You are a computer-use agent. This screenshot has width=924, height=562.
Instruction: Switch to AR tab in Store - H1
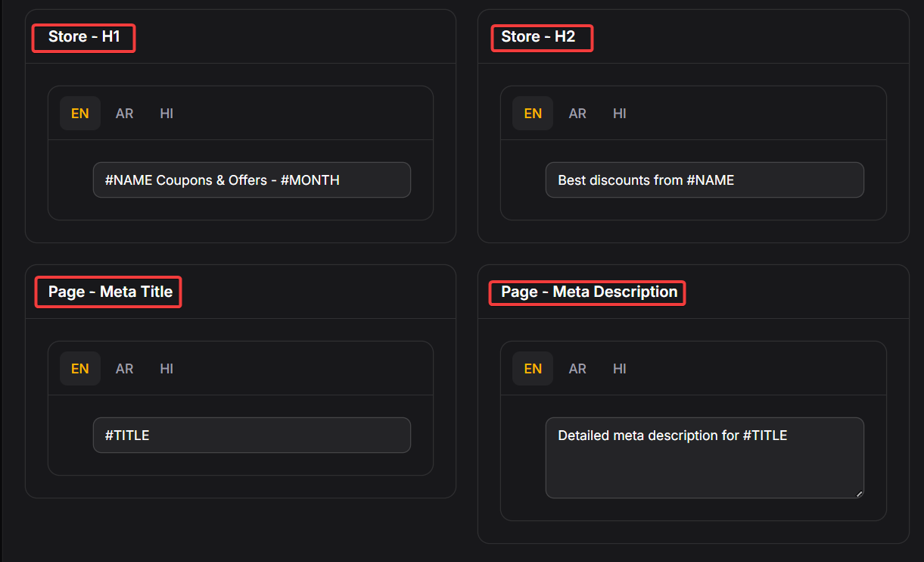point(124,114)
